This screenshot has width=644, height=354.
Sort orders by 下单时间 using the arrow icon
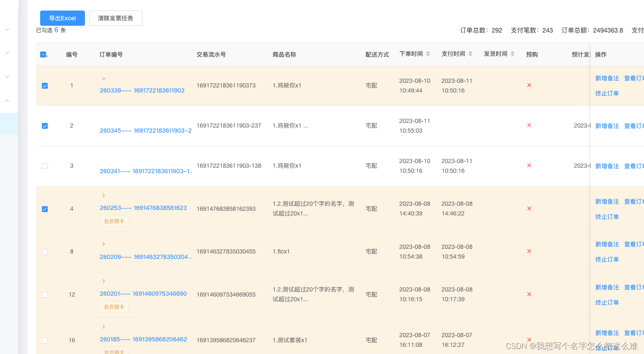point(428,54)
